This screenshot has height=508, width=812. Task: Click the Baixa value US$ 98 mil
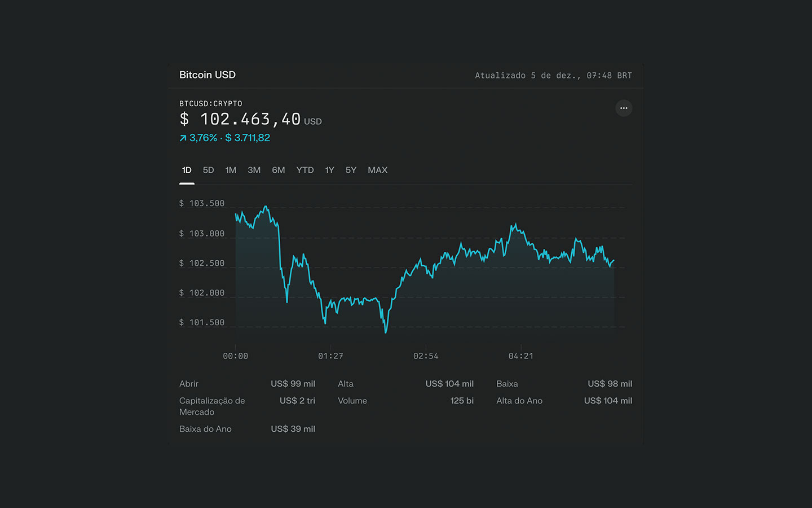coord(610,384)
